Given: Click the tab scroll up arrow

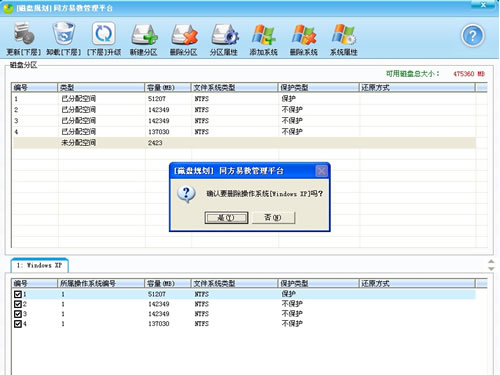Looking at the screenshot, I should point(491,262).
